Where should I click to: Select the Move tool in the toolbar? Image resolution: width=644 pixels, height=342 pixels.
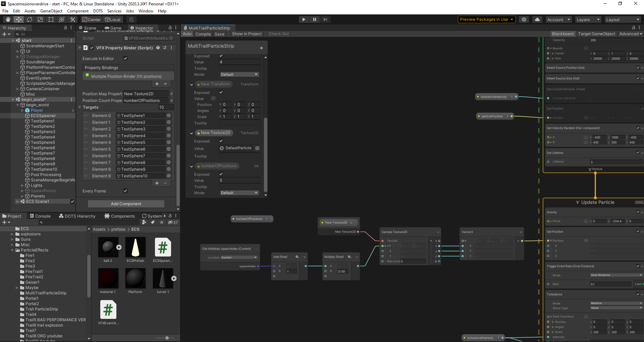[19, 19]
